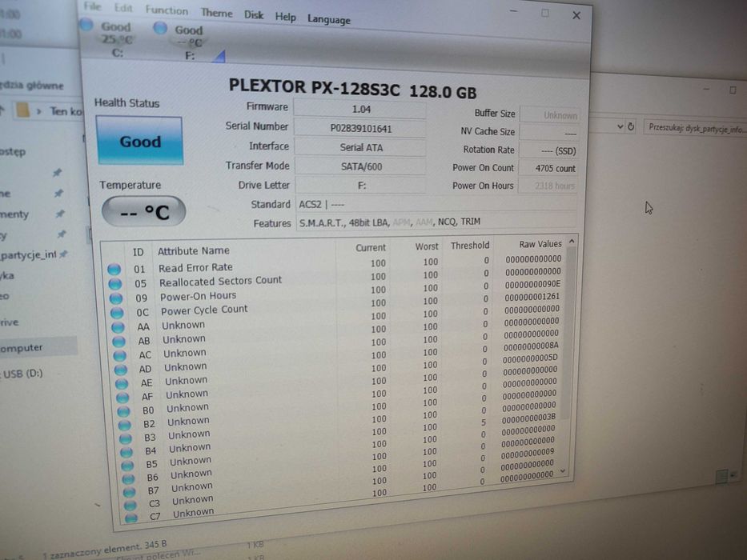Screen dimensions: 747x560
Task: Click the folder icon in Explorer address bar
Action: point(22,110)
